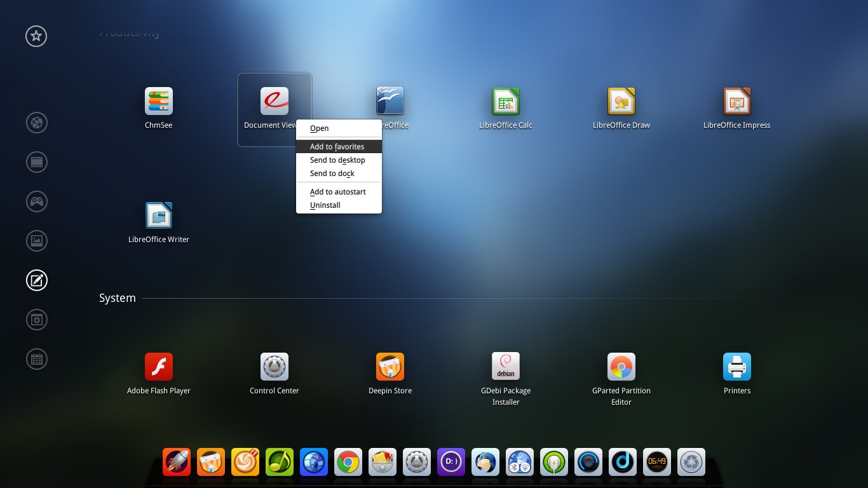
Task: Launch Deepin Store from System section
Action: click(390, 367)
